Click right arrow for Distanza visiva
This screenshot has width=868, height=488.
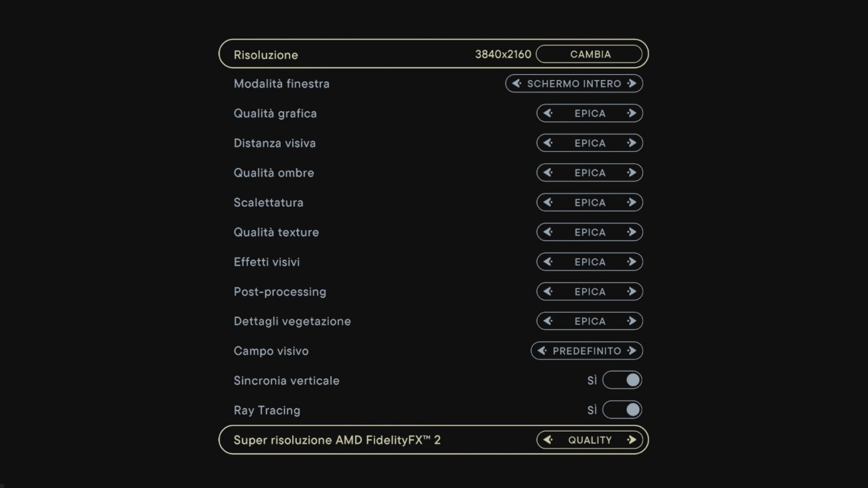click(632, 143)
